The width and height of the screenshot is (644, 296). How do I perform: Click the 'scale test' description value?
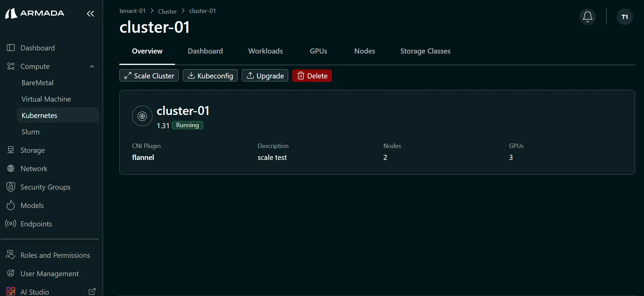(272, 158)
